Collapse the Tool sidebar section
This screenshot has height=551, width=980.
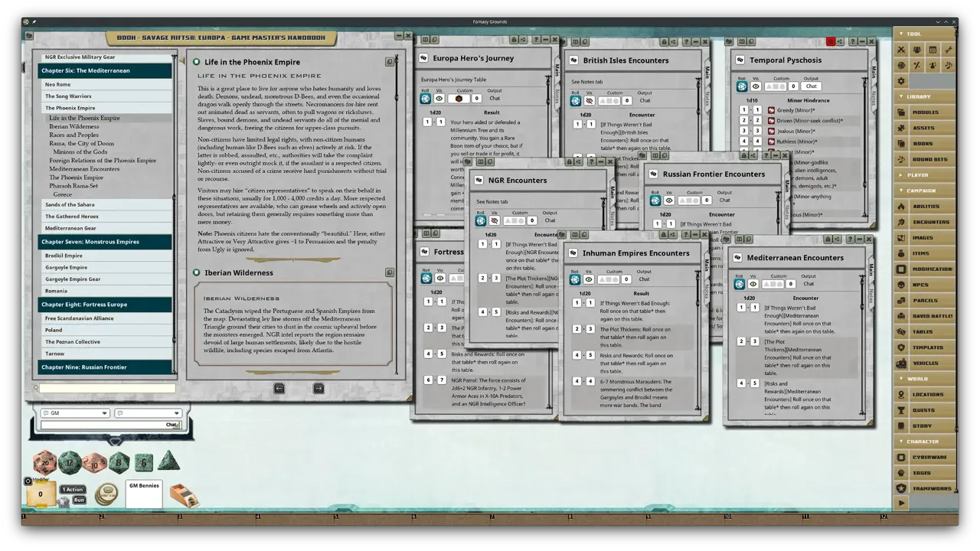point(925,34)
